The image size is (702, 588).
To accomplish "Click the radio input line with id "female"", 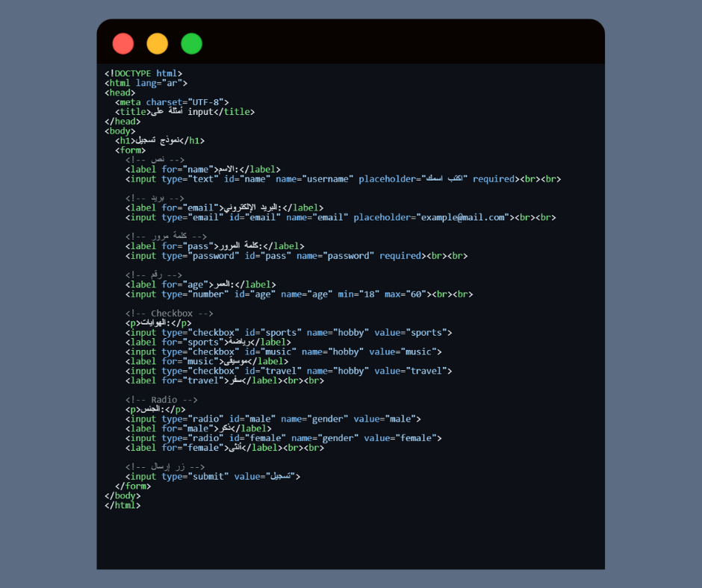I will pos(283,438).
